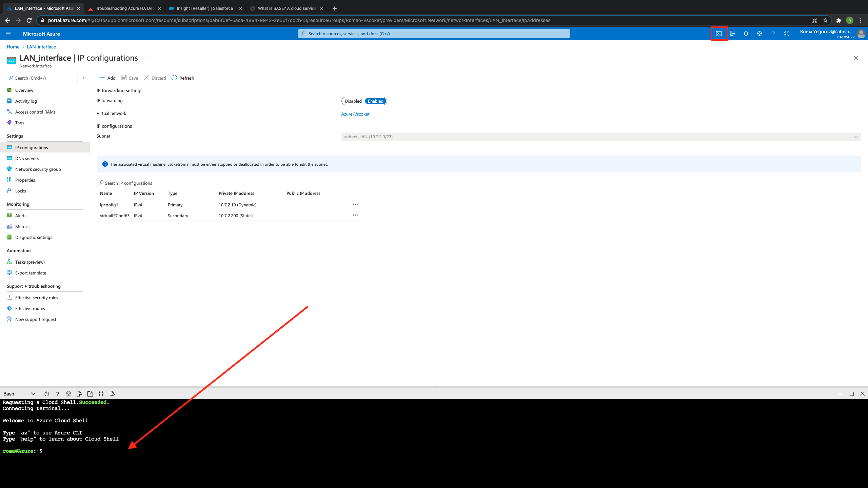This screenshot has width=868, height=488.
Task: Click Save in the toolbar
Action: click(130, 78)
